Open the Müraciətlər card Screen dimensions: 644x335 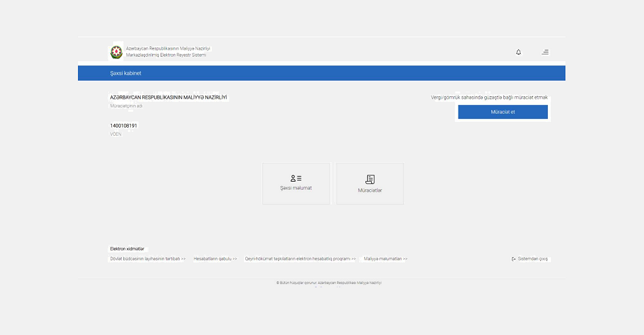(x=370, y=184)
